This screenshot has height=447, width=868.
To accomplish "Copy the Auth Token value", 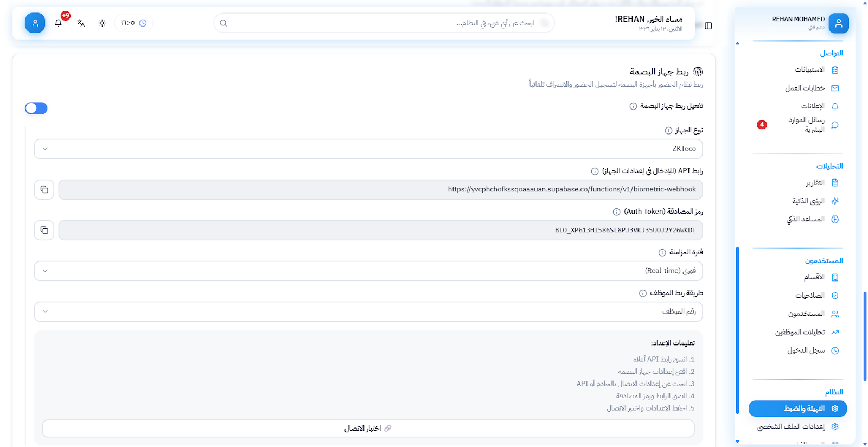I will click(x=44, y=230).
